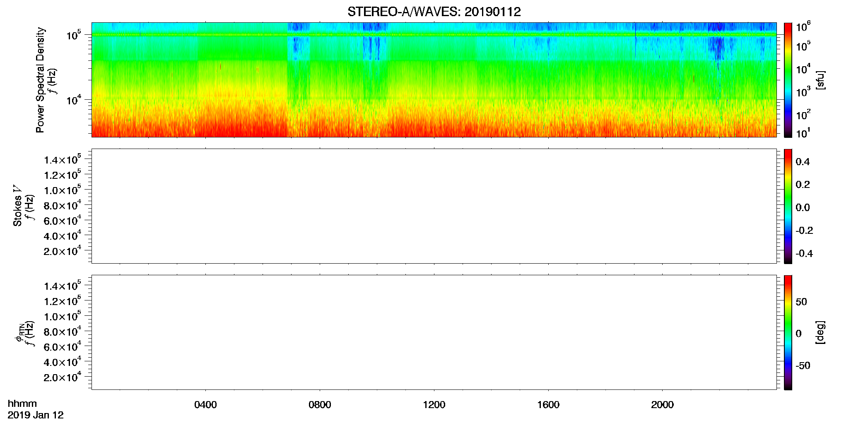
Task: Click the Power Spectral Density axis label
Action: tap(40, 80)
